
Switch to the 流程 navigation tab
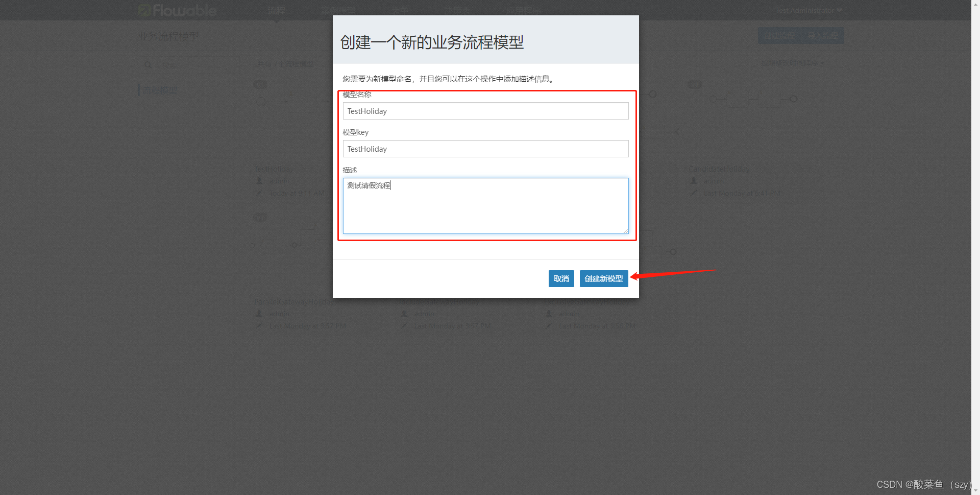pyautogui.click(x=276, y=10)
